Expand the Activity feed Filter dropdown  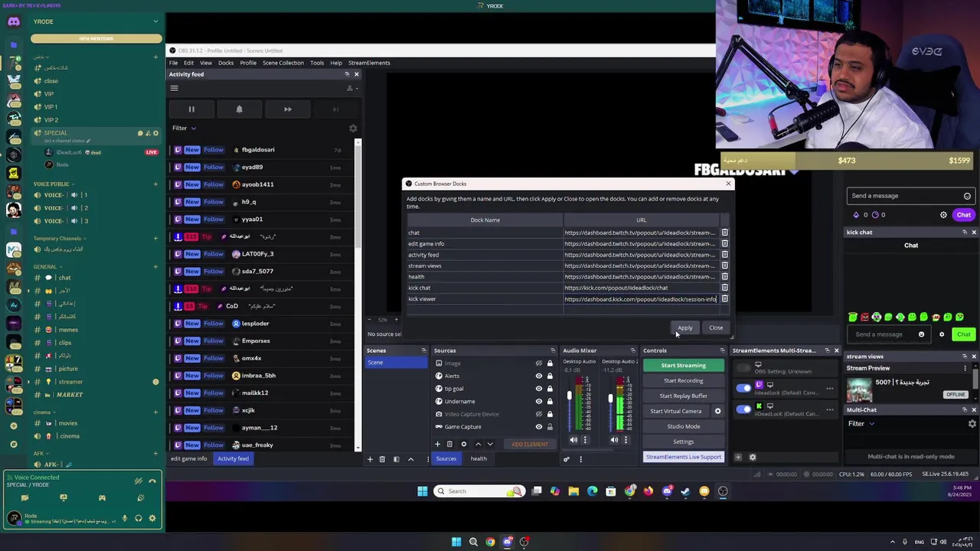184,129
